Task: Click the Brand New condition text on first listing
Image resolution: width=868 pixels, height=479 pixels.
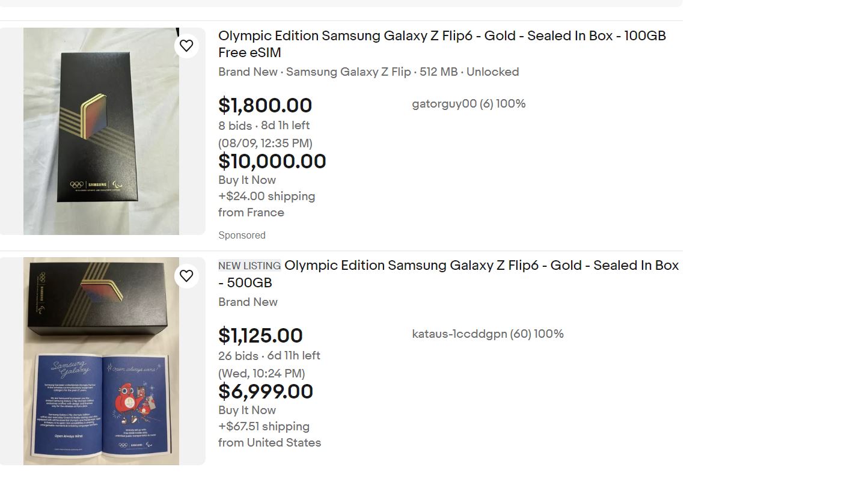Action: 248,72
